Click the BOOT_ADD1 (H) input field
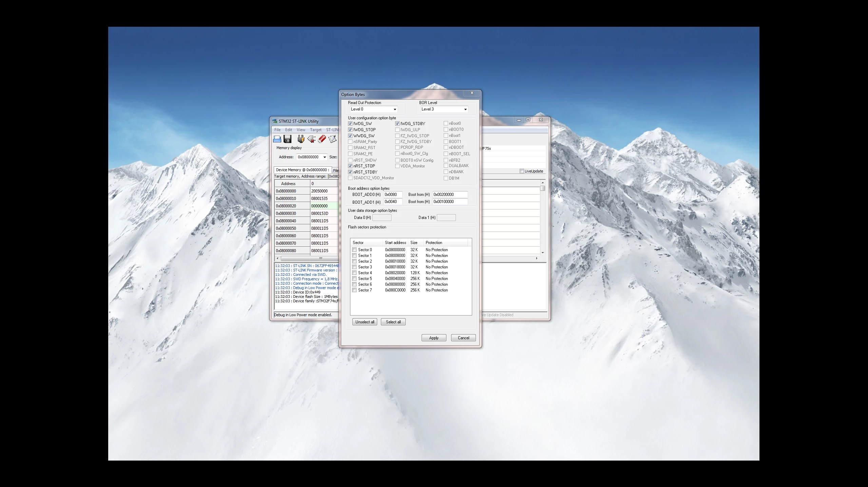 point(393,202)
